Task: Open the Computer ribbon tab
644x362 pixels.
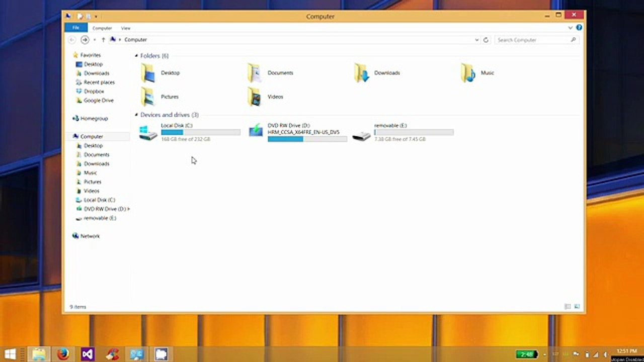Action: pos(102,28)
